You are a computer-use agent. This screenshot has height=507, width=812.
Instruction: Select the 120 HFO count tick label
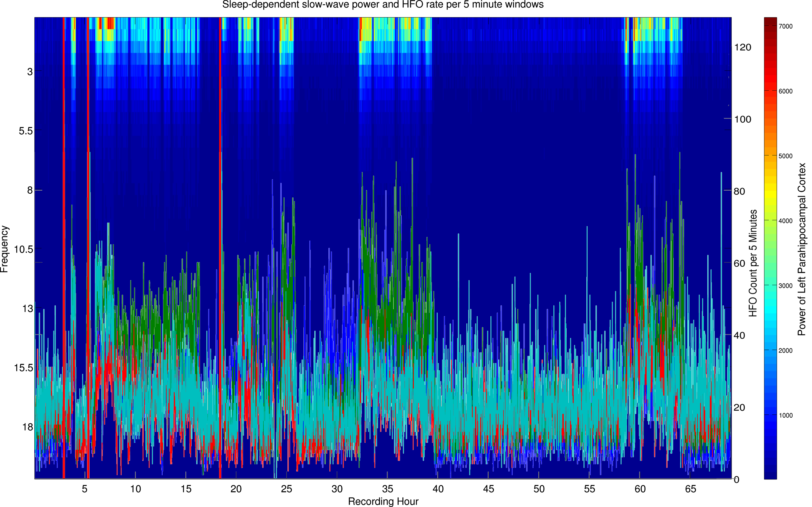(743, 47)
